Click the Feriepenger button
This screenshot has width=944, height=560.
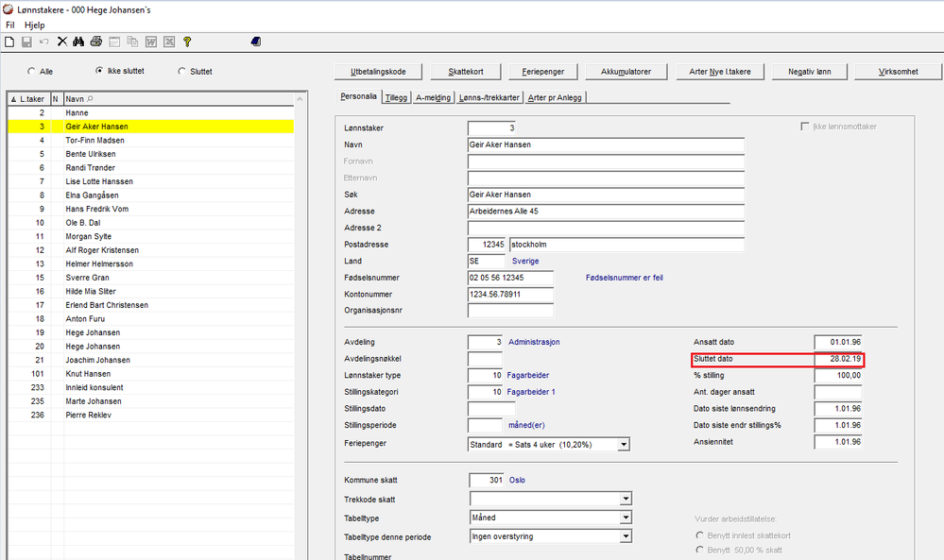click(x=543, y=72)
